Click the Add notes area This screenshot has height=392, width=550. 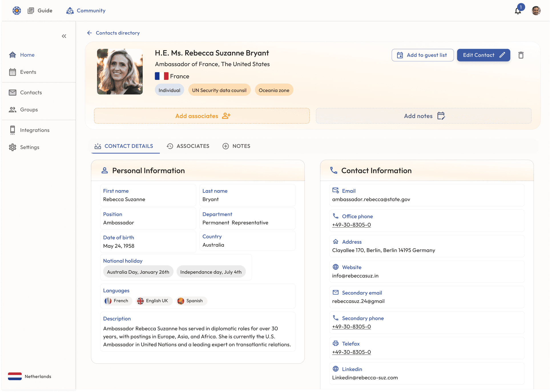424,116
